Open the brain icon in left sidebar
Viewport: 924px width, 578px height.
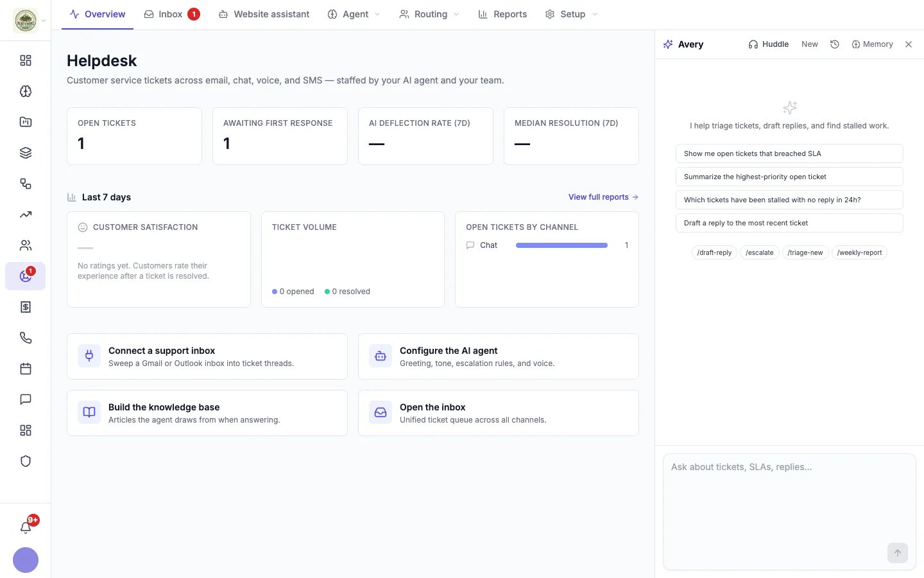(x=26, y=91)
